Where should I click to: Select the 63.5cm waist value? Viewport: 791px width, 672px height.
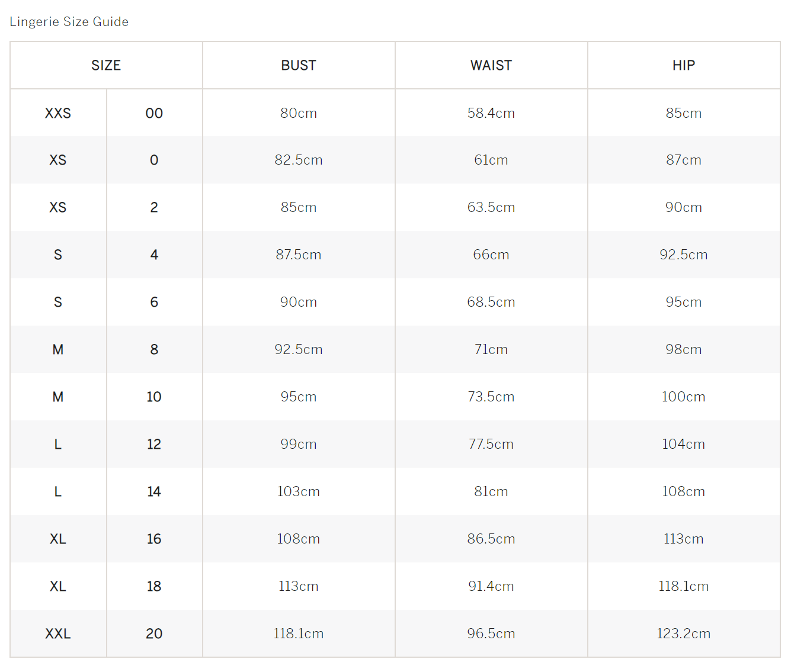[491, 208]
